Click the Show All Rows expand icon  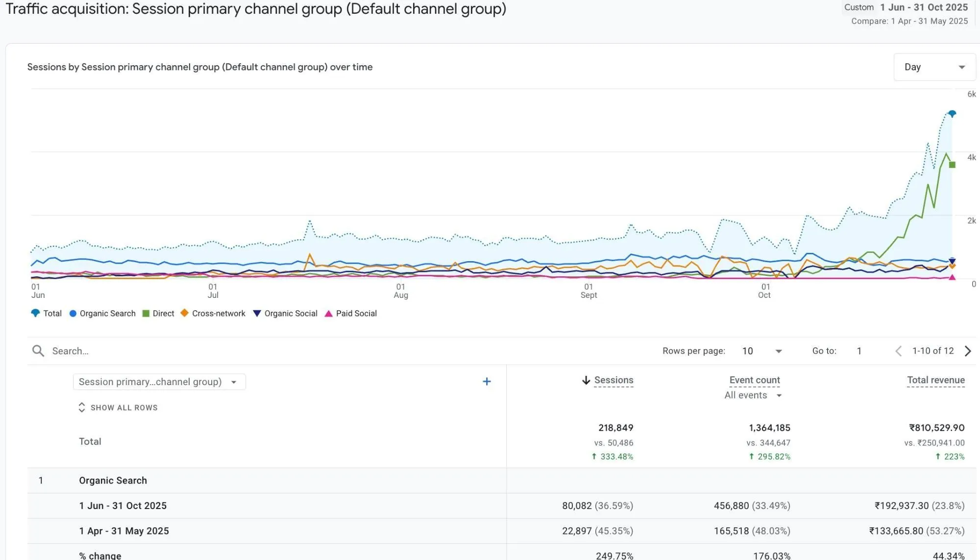[82, 407]
